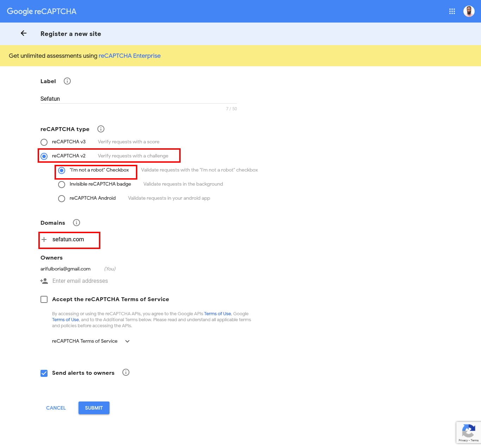Open the Terms link in reCAPTCHA badge
Image resolution: width=481 pixels, height=448 pixels.
[x=475, y=440]
